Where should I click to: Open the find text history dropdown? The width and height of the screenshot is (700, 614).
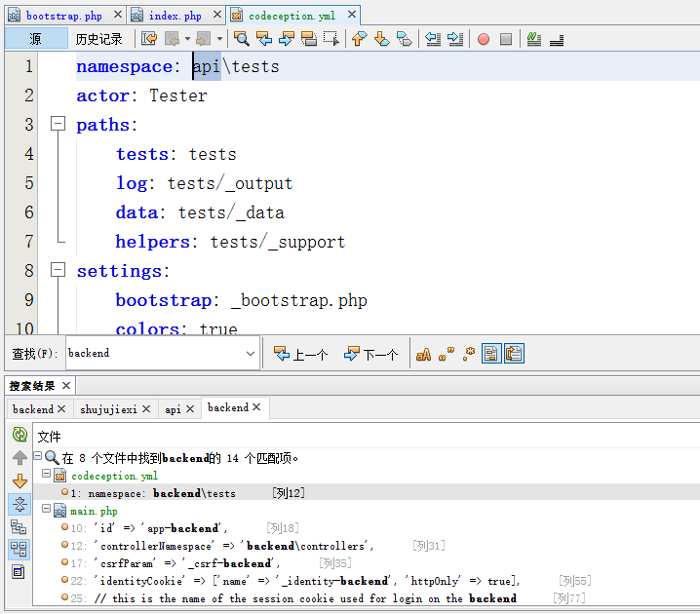point(251,354)
